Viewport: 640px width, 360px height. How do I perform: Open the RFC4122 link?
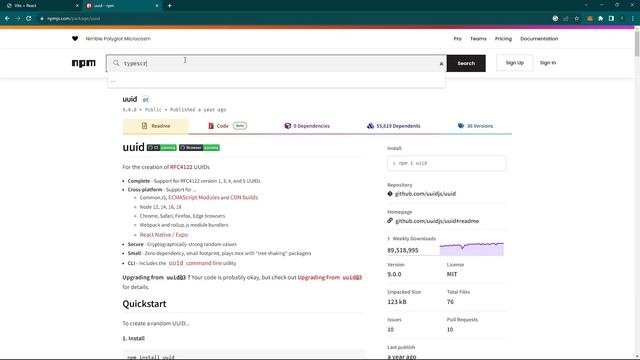pyautogui.click(x=181, y=167)
